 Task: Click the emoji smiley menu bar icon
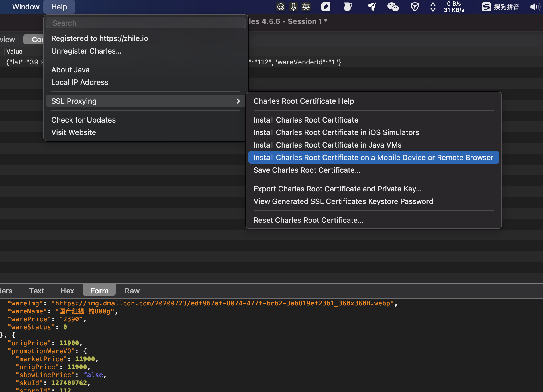click(x=281, y=7)
